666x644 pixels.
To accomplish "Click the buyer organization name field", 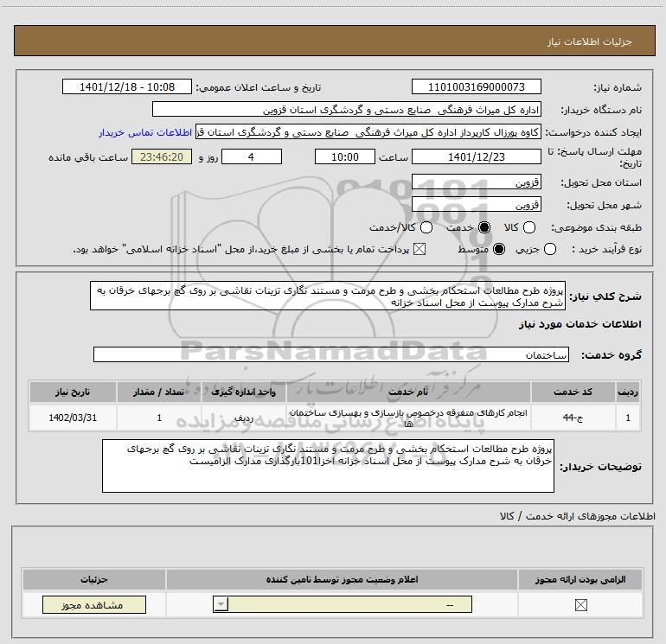I will 347,109.
